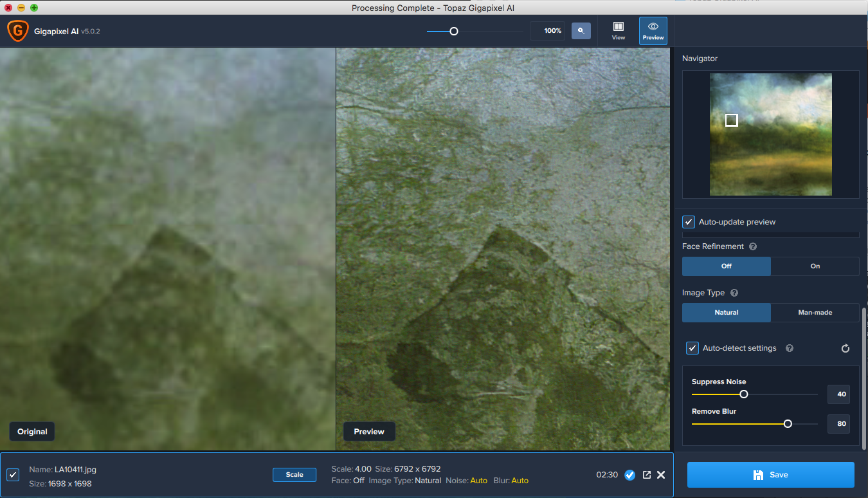This screenshot has height=498, width=868.
Task: Click the 02:30 processing time text
Action: pyautogui.click(x=607, y=475)
